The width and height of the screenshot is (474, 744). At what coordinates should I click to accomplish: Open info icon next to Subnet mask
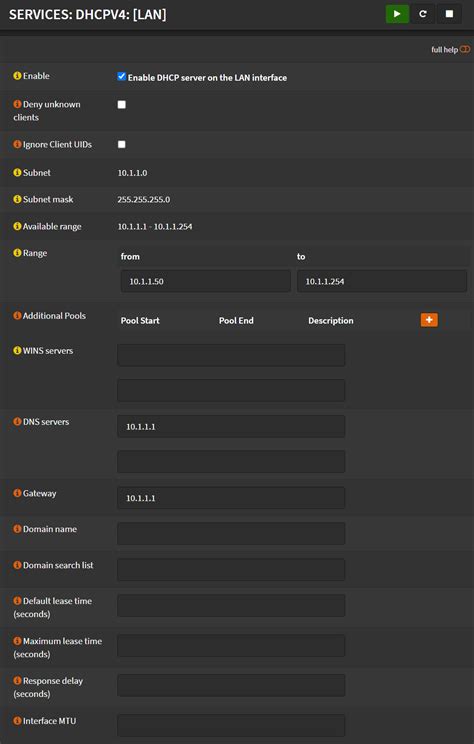[17, 199]
